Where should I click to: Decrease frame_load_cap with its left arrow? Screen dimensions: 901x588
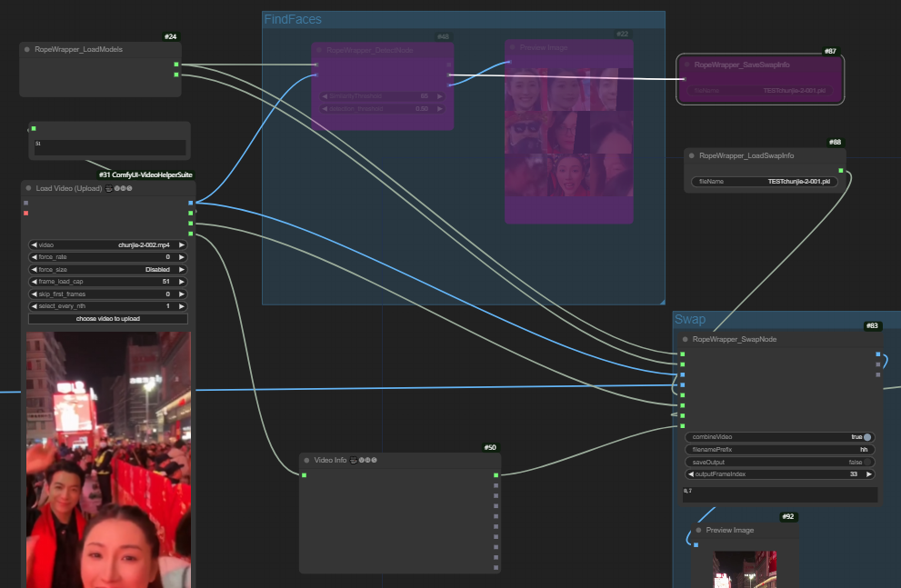click(x=34, y=282)
